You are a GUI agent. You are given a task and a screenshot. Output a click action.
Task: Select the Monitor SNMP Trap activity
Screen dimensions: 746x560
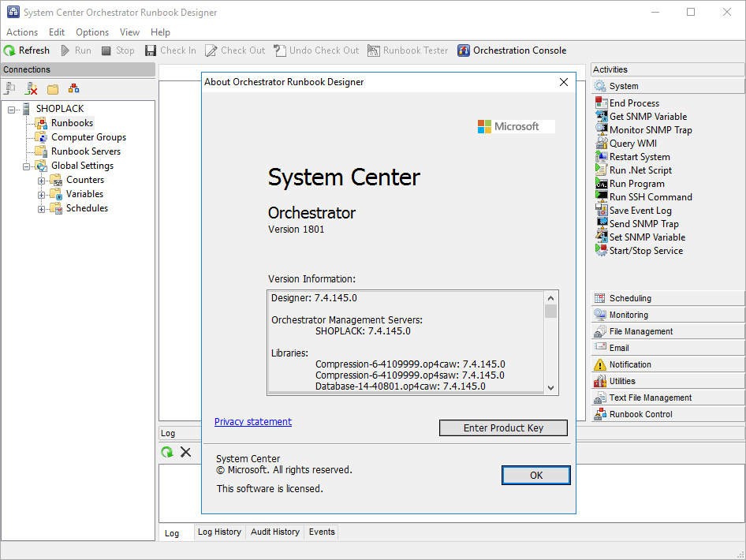tap(643, 130)
